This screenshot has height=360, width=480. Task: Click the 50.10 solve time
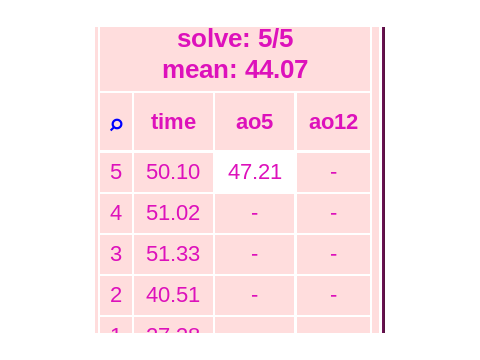pos(173,173)
